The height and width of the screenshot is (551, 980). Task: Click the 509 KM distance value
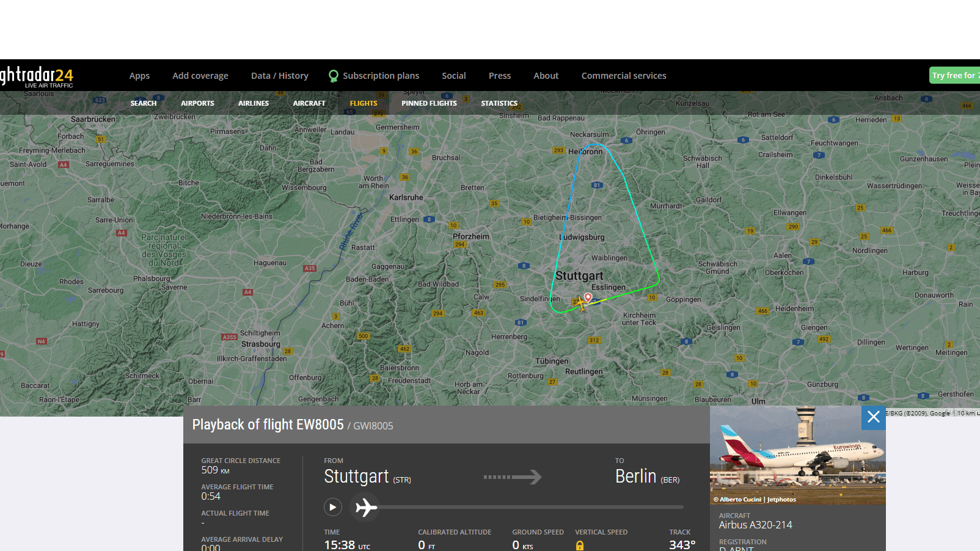[215, 470]
